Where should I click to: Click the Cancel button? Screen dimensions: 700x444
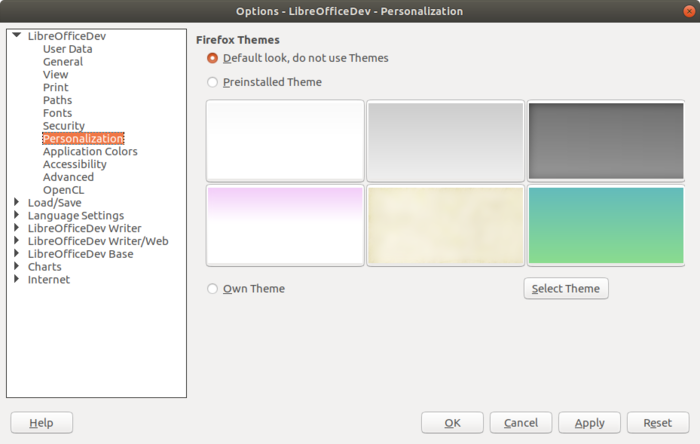click(x=521, y=423)
